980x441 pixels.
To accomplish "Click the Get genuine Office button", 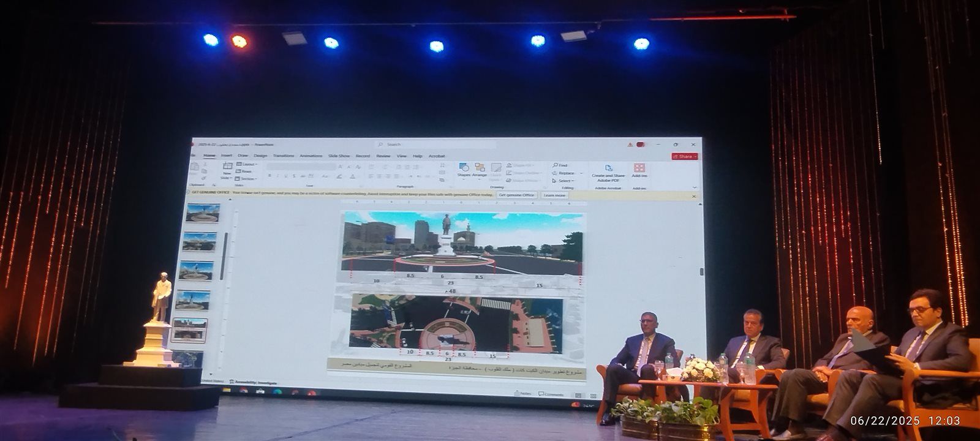I will [x=517, y=195].
